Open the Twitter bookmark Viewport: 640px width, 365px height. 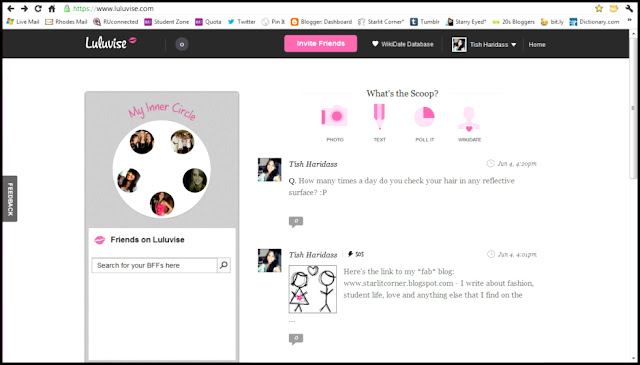pyautogui.click(x=241, y=22)
